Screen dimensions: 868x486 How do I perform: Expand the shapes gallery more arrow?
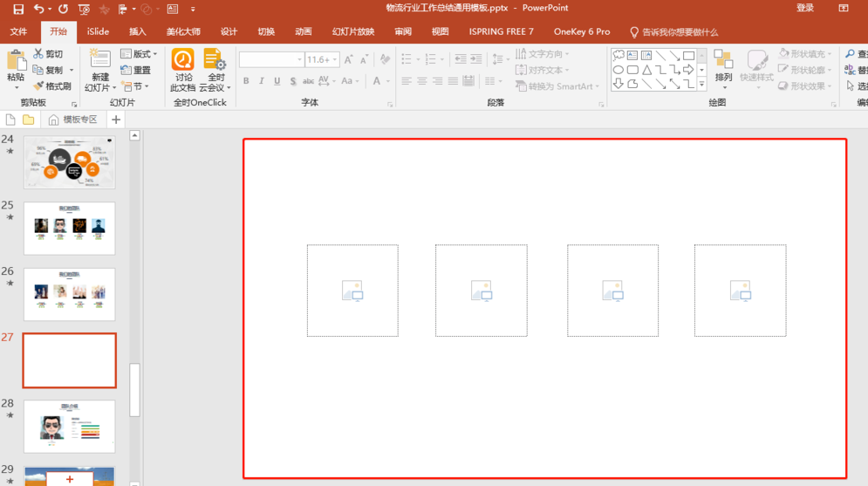pyautogui.click(x=701, y=85)
